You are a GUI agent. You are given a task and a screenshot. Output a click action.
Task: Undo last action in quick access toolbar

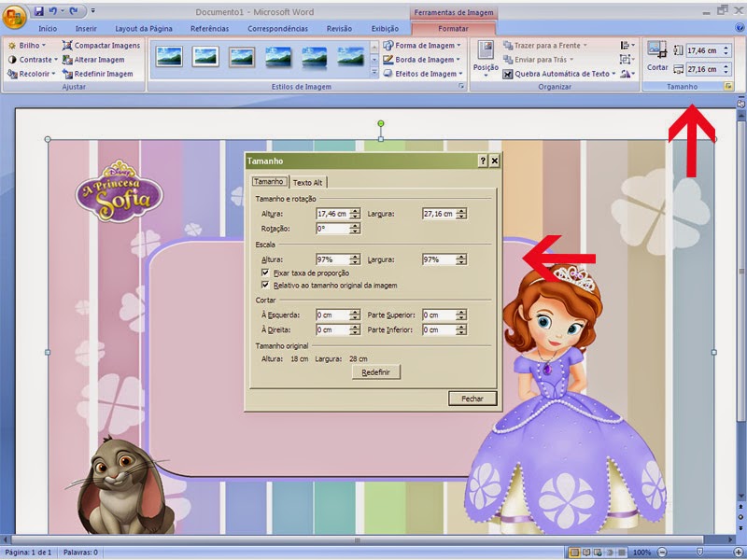coord(52,11)
